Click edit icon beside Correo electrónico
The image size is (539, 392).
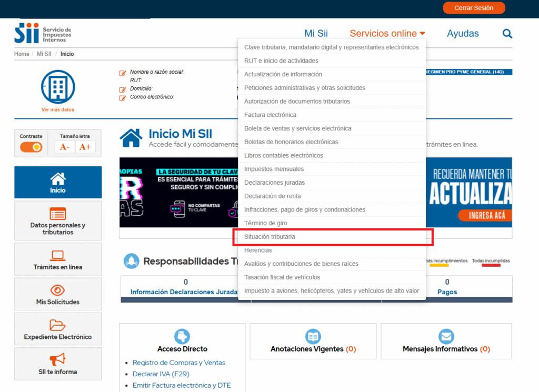[x=123, y=97]
